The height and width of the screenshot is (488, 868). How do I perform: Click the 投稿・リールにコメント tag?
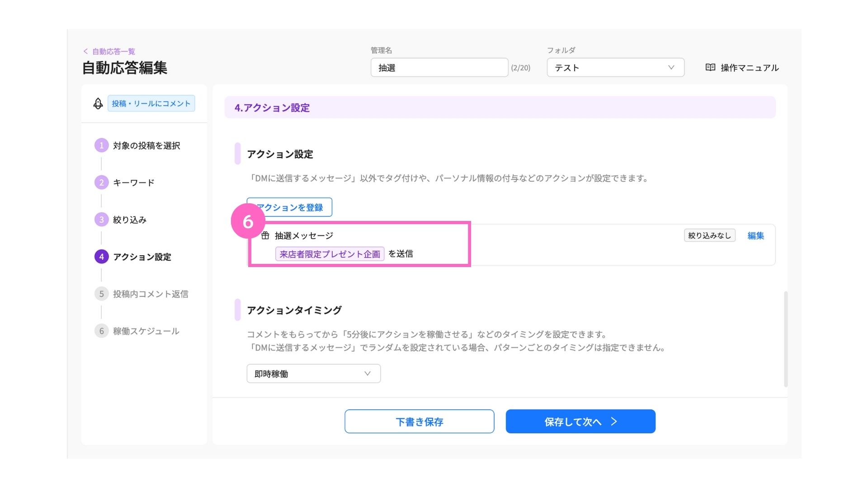(151, 103)
